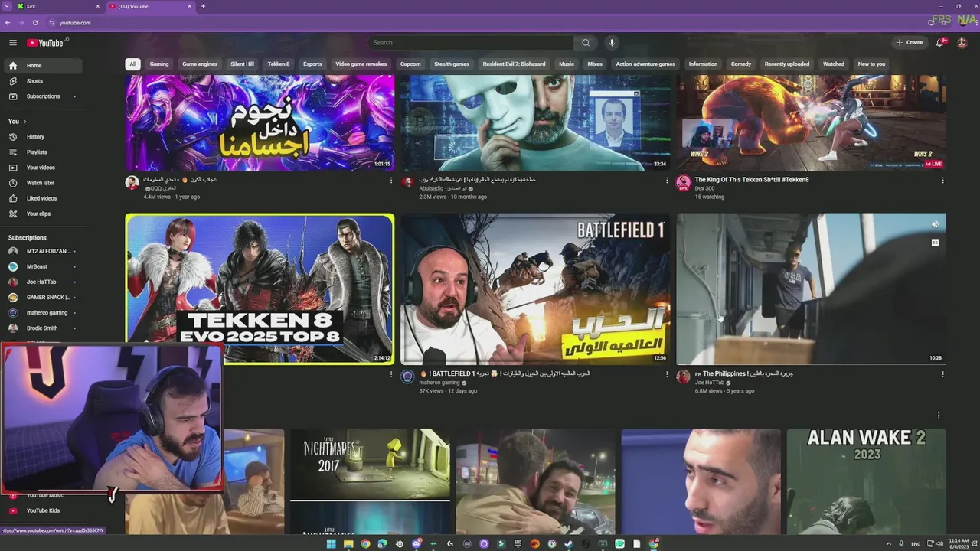The width and height of the screenshot is (980, 551).
Task: Open Your clips in sidebar
Action: [42, 214]
